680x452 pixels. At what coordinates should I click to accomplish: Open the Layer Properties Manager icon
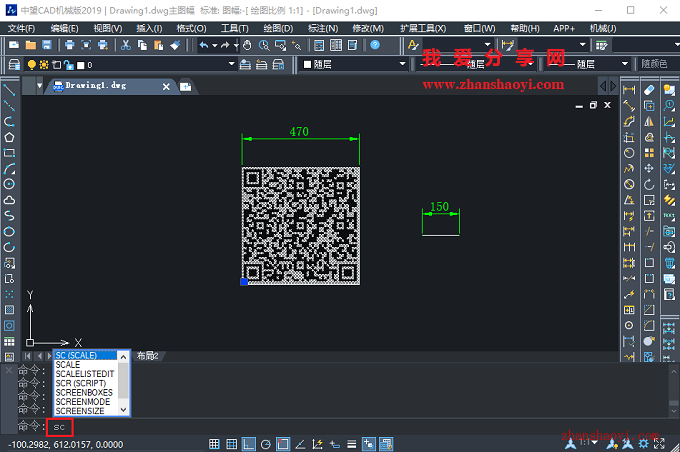coord(14,65)
